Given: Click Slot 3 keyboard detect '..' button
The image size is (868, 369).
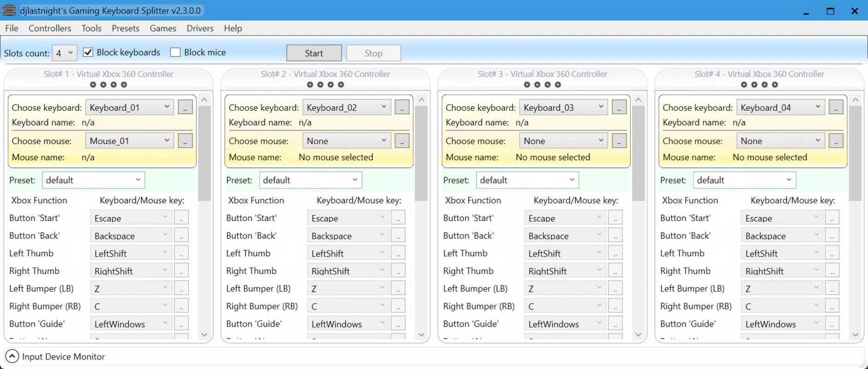Looking at the screenshot, I should (x=619, y=107).
